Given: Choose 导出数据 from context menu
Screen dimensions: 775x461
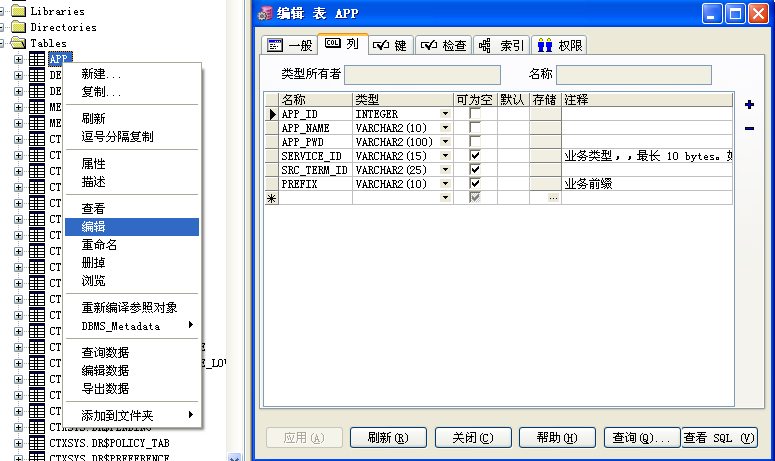Looking at the screenshot, I should [132, 389].
